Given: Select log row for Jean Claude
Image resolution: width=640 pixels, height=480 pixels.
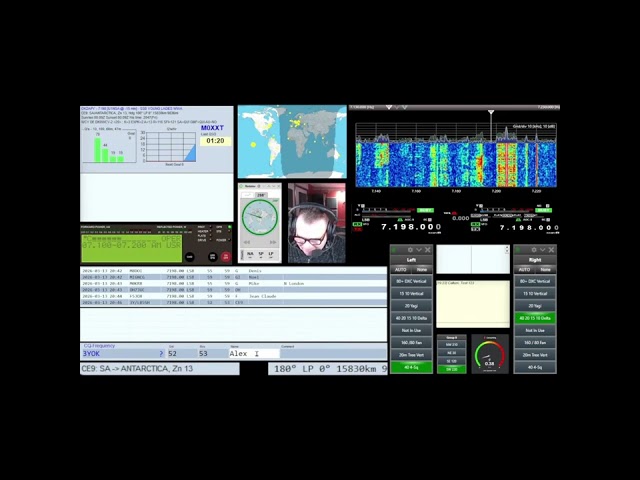Looking at the screenshot, I should [x=233, y=296].
